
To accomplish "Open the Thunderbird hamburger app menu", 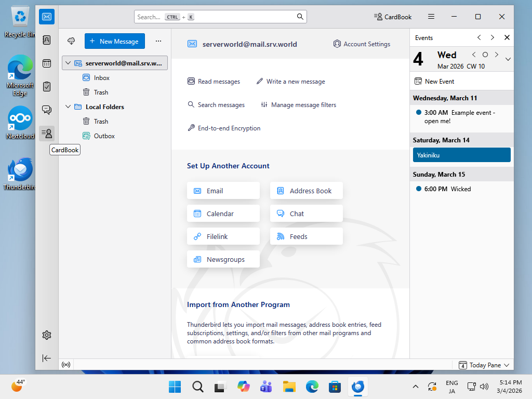I will pyautogui.click(x=431, y=17).
